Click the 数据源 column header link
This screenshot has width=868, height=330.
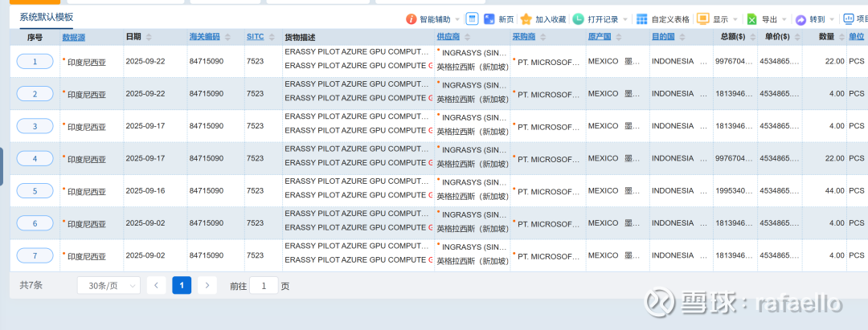tap(74, 37)
